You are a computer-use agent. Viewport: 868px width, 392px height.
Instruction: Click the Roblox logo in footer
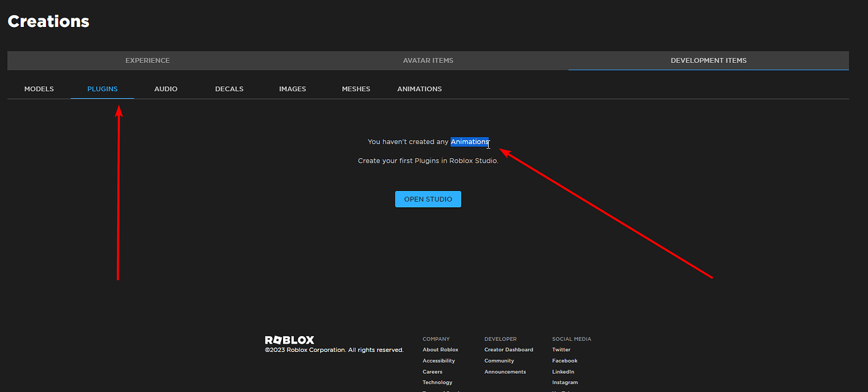tap(289, 340)
